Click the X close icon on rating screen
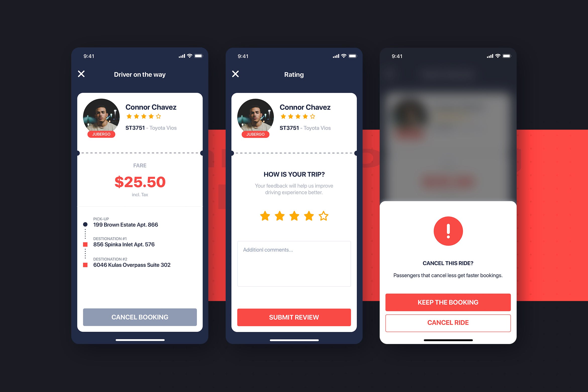Screen dimensions: 588x392 click(236, 73)
